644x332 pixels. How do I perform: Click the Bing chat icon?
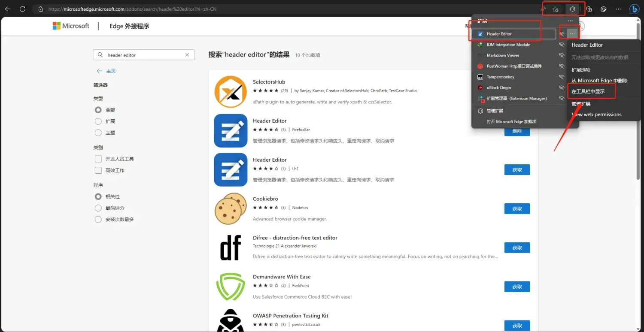coord(634,9)
